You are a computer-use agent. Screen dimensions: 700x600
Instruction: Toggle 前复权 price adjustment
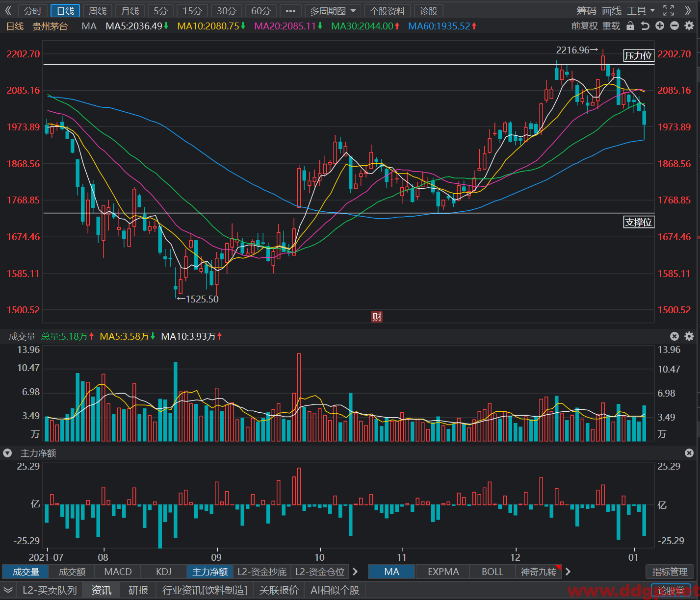tap(585, 26)
